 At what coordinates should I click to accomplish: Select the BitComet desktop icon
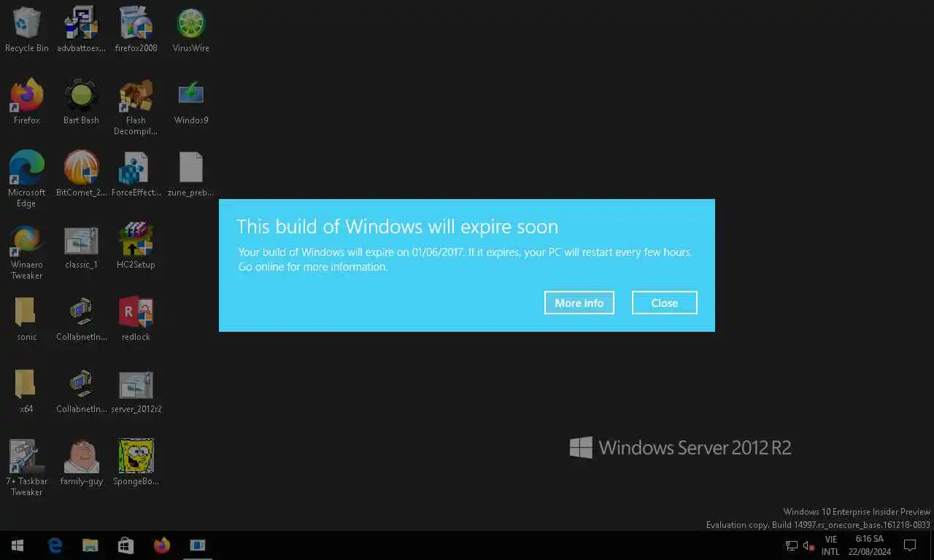click(x=81, y=174)
